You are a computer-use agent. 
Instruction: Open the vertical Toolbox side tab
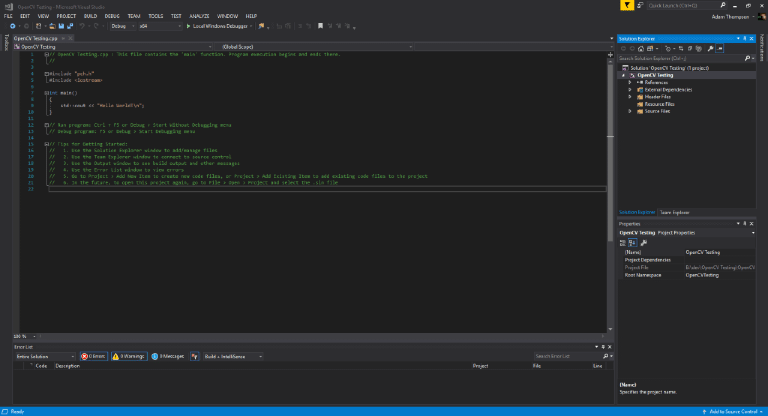[6, 43]
